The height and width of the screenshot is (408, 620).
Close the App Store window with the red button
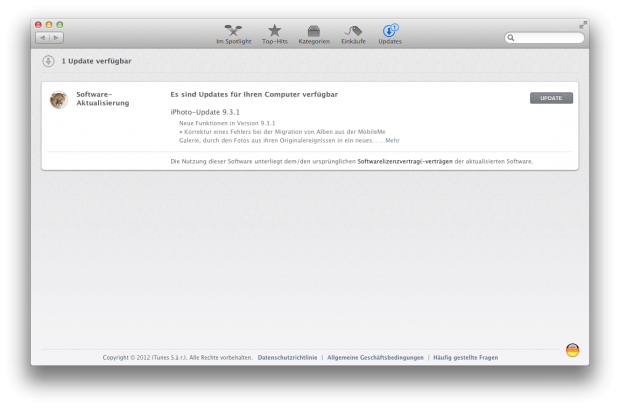pyautogui.click(x=38, y=25)
